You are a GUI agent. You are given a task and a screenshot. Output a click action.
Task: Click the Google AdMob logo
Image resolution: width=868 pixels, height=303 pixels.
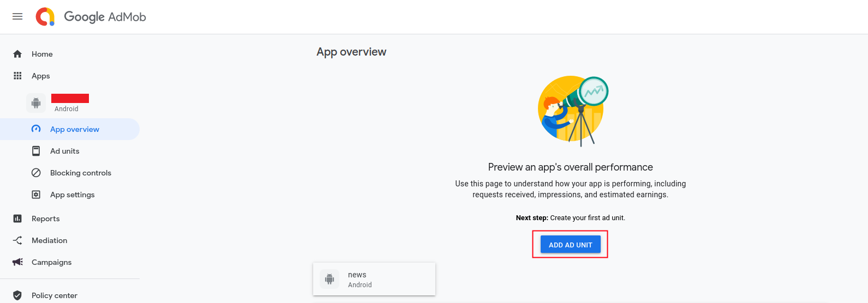pyautogui.click(x=91, y=17)
